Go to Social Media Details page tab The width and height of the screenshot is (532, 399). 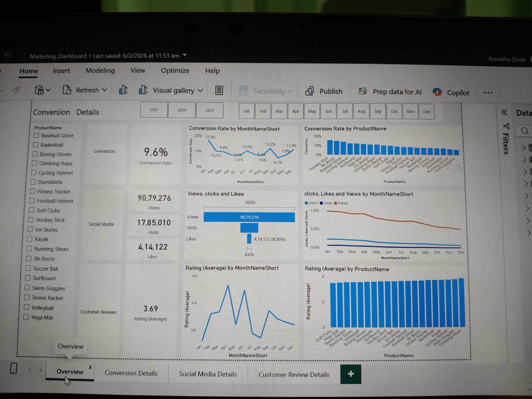pos(208,374)
